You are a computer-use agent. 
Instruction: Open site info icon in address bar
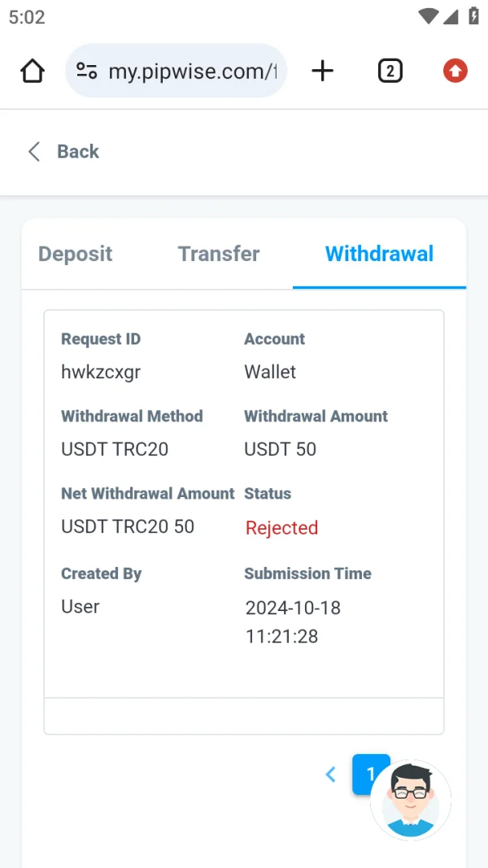point(87,72)
